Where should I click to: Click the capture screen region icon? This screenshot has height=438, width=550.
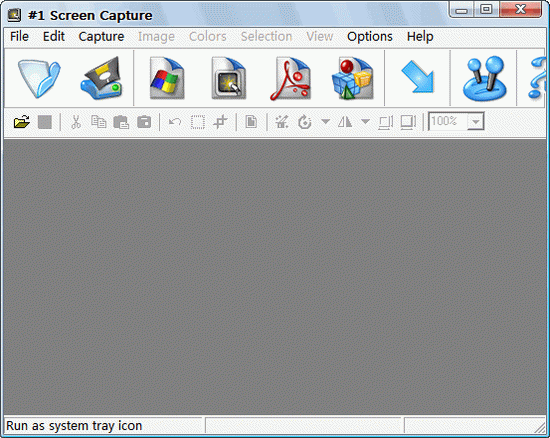(x=229, y=78)
